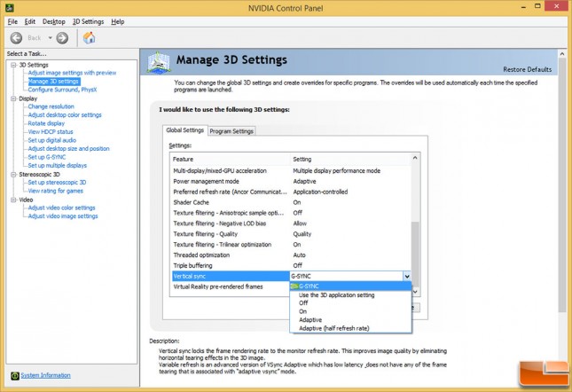Open Set up stereoscopic 3D
Viewport: 572px width, 392px height.
tap(57, 183)
